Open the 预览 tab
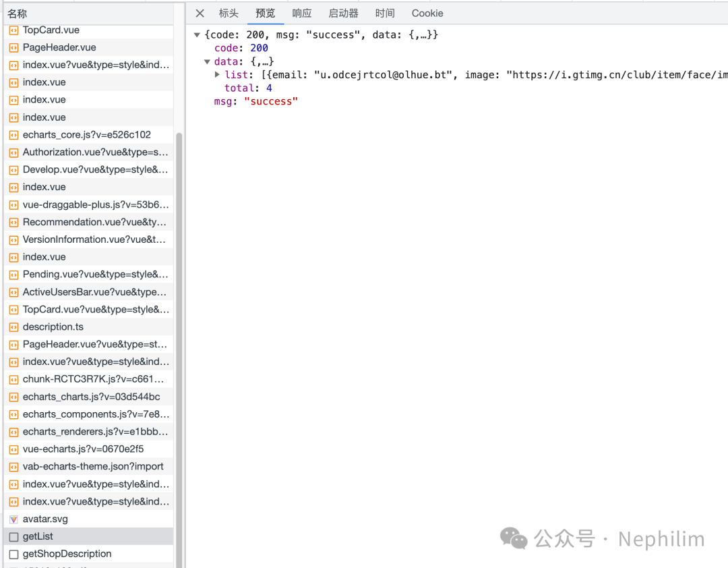 (x=265, y=13)
